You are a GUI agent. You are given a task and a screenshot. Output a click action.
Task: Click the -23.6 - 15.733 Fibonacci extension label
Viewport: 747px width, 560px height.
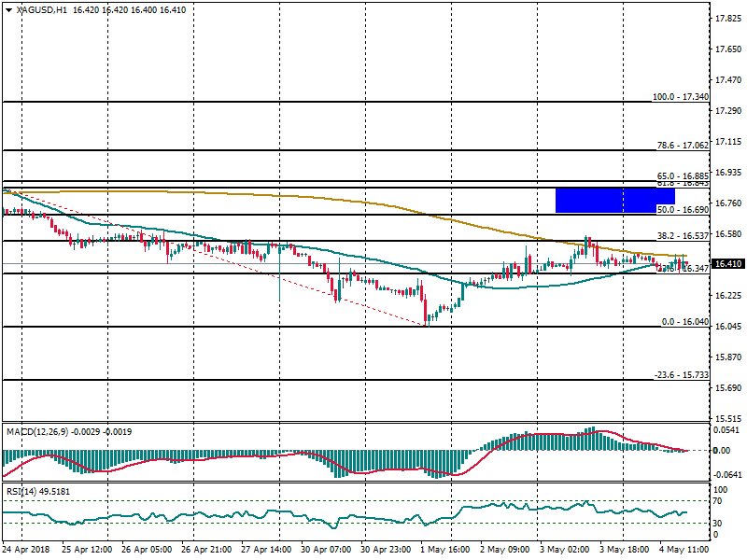pyautogui.click(x=681, y=375)
